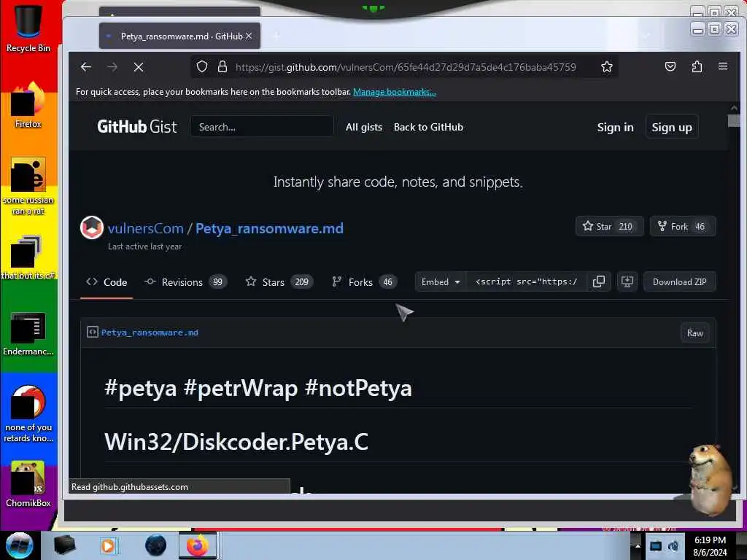Expand the Embed dropdown
Image resolution: width=747 pixels, height=560 pixels.
440,282
